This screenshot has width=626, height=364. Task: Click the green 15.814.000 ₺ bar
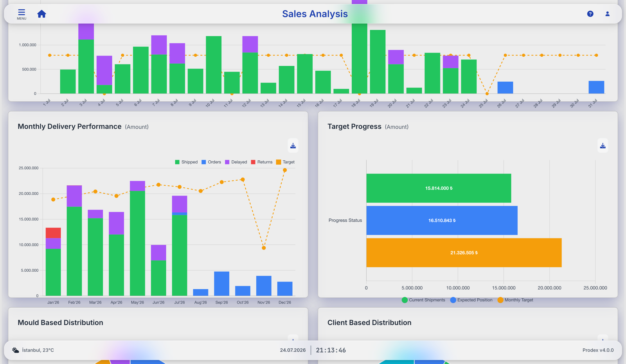[x=439, y=188]
